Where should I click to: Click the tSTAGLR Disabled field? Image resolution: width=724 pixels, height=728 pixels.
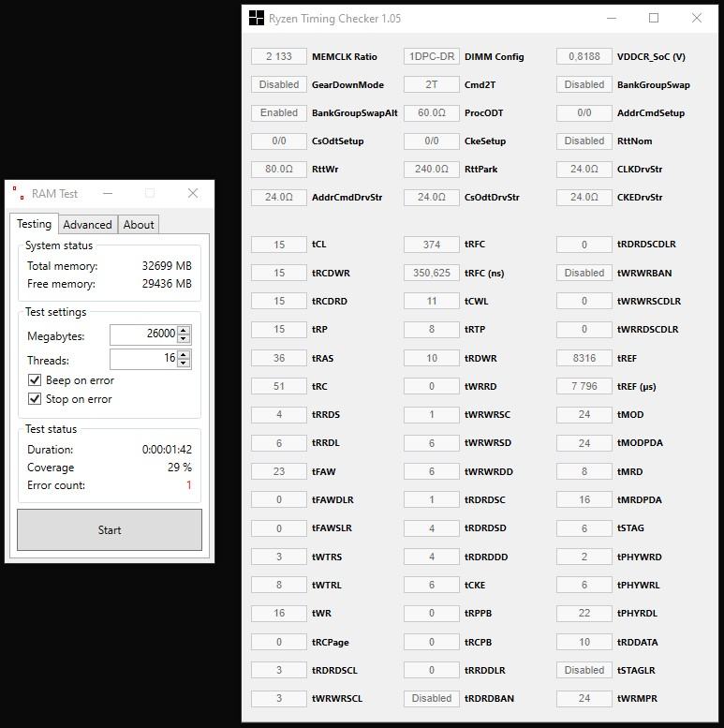pyautogui.click(x=584, y=670)
